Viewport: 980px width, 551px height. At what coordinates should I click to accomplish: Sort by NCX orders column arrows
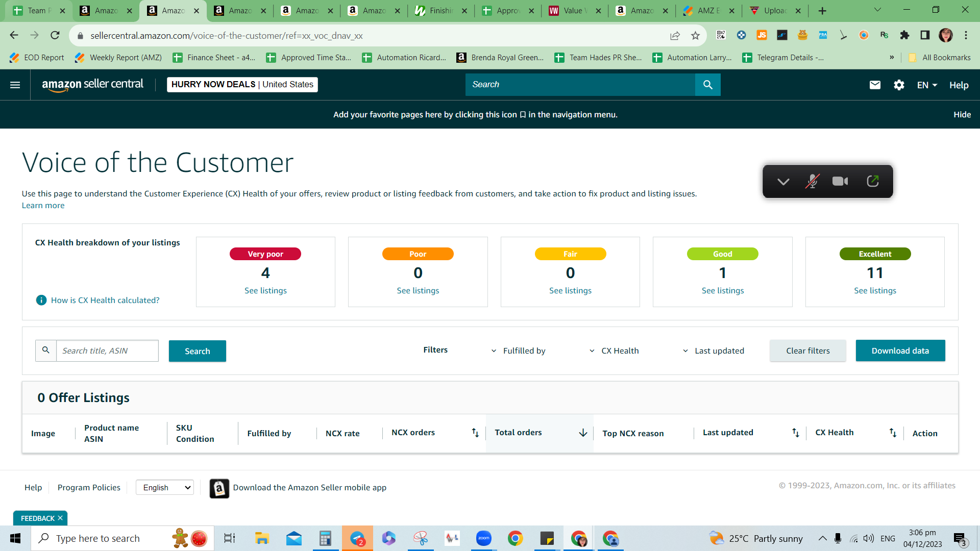475,433
